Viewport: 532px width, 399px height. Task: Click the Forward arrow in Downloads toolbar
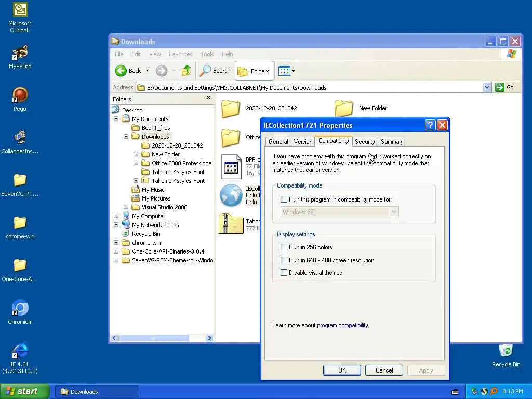pos(162,71)
